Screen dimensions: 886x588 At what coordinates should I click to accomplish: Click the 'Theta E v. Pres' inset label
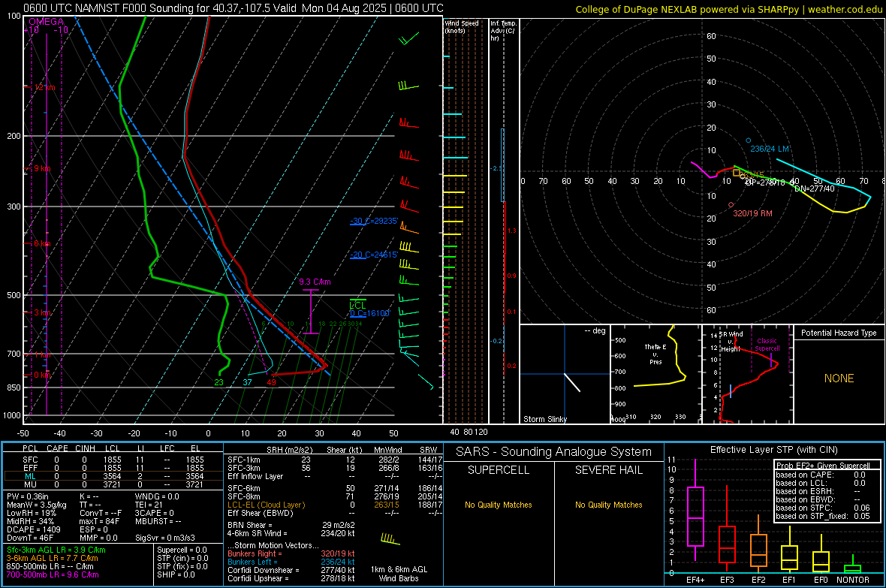[x=655, y=354]
